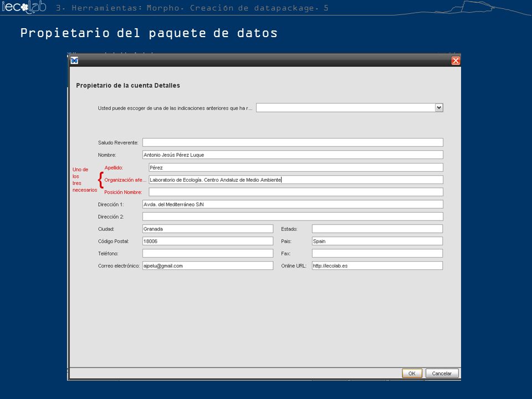Viewport: 532px width, 399px height.
Task: Click the slide title 'Propietario del paquete de datos'
Action: click(149, 33)
